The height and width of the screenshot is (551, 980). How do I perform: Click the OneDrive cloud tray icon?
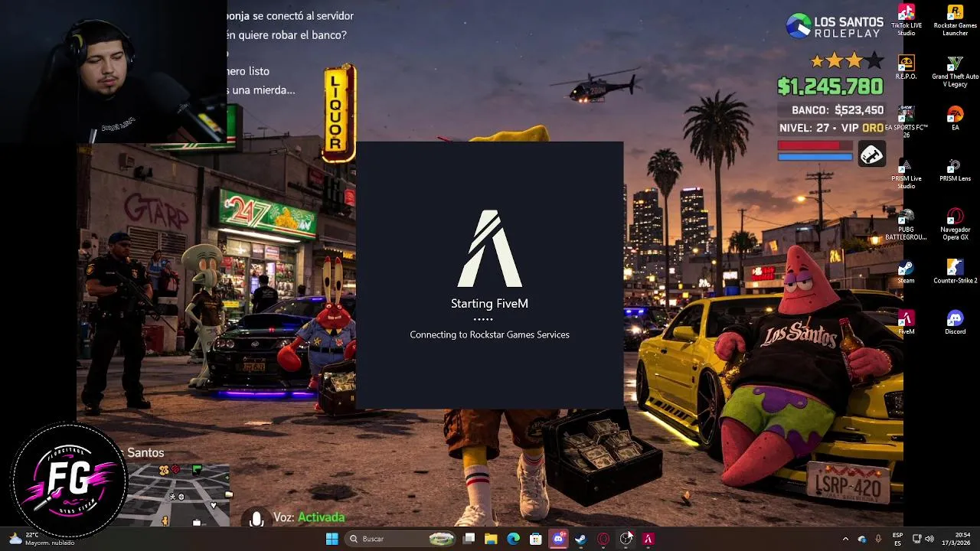coord(862,539)
